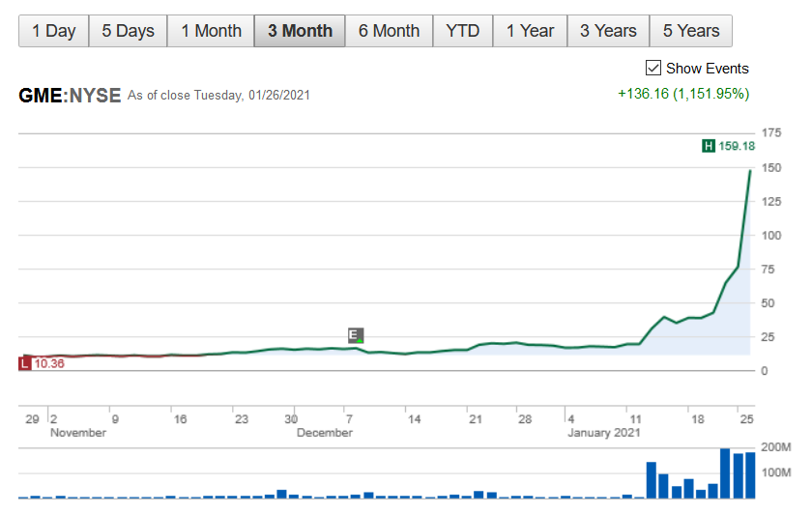Click the Show Events label text
This screenshot has height=514, width=812.
pos(707,69)
